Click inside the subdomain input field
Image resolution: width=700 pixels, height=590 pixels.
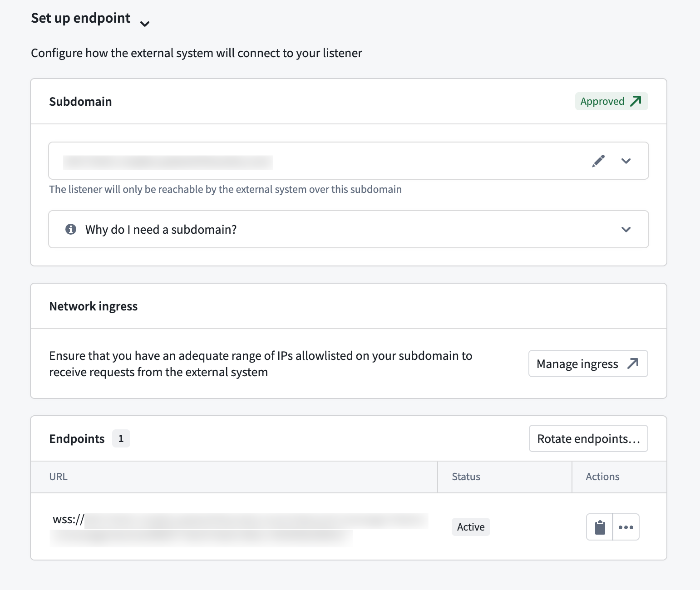point(272,161)
